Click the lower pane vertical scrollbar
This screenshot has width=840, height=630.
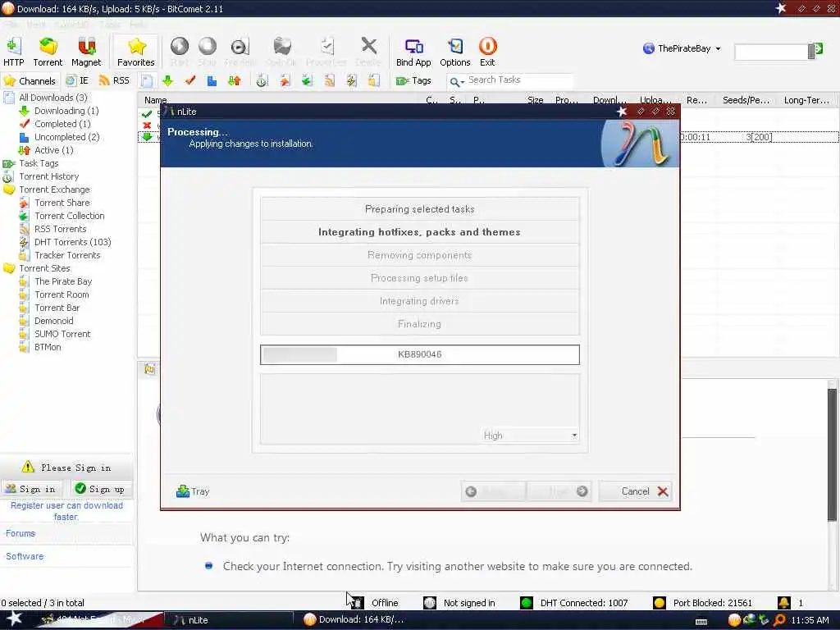832,455
